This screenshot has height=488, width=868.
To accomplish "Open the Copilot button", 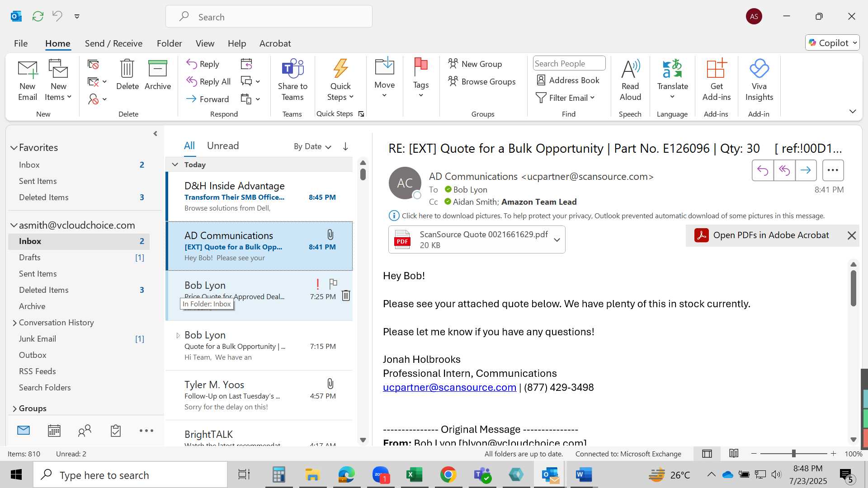I will pyautogui.click(x=832, y=42).
